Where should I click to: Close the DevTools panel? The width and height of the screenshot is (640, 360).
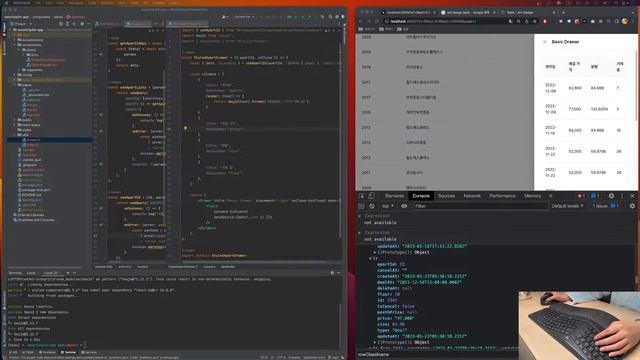[632, 196]
